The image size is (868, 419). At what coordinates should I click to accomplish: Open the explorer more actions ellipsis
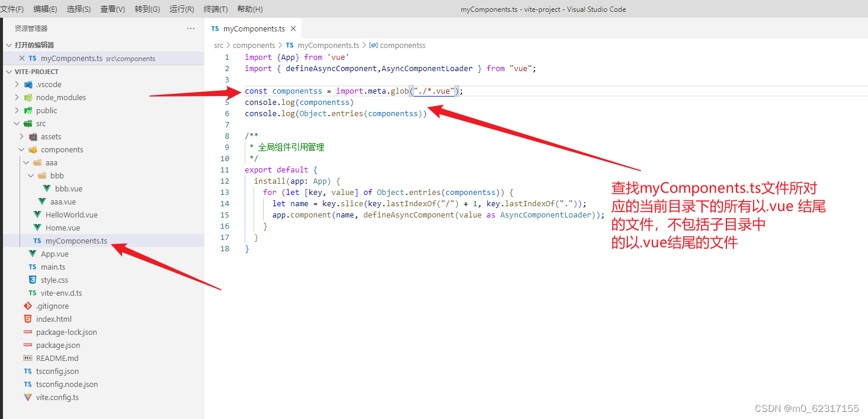click(x=191, y=28)
